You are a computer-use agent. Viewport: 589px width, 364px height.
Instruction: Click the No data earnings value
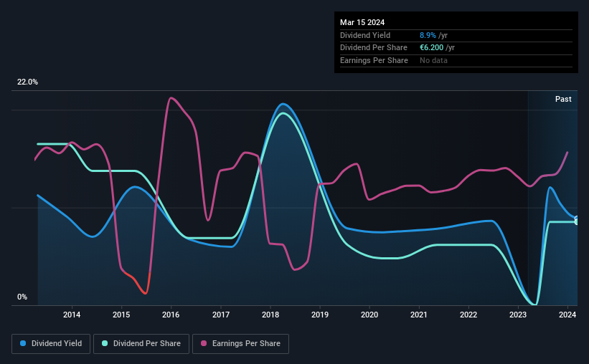coord(433,60)
